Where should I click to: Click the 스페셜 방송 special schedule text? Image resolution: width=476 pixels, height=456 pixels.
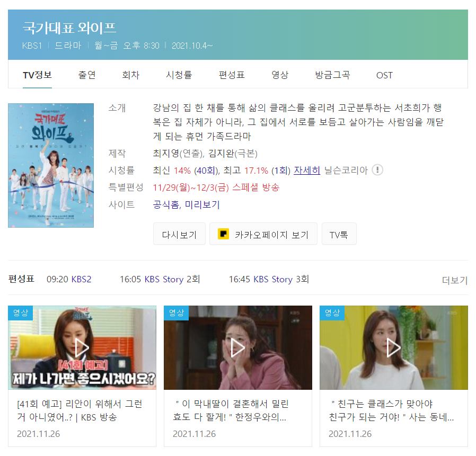click(256, 187)
